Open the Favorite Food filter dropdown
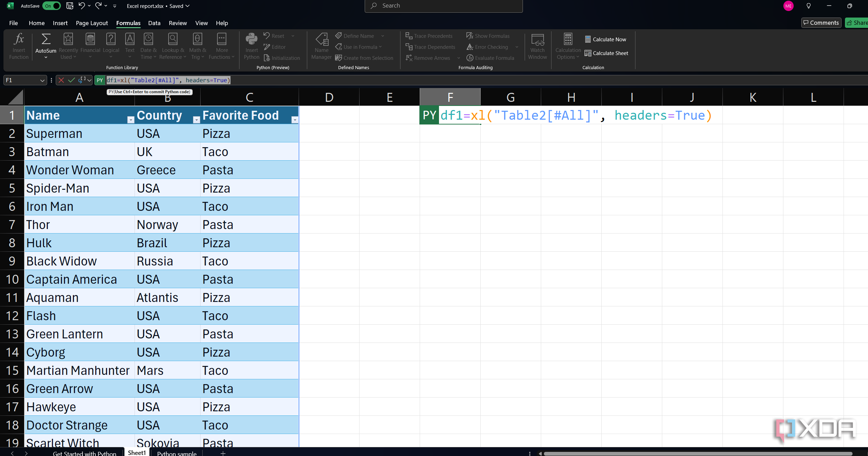868x456 pixels. tap(294, 120)
